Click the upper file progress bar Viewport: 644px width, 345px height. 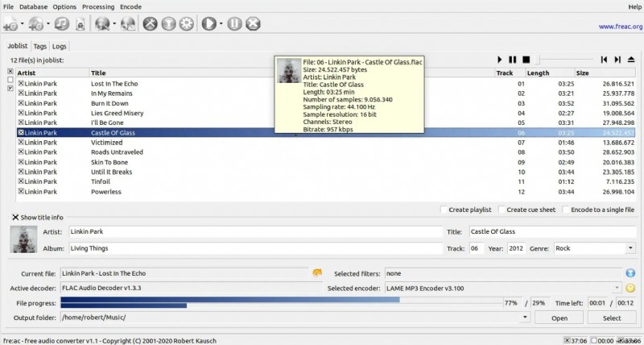click(x=282, y=300)
